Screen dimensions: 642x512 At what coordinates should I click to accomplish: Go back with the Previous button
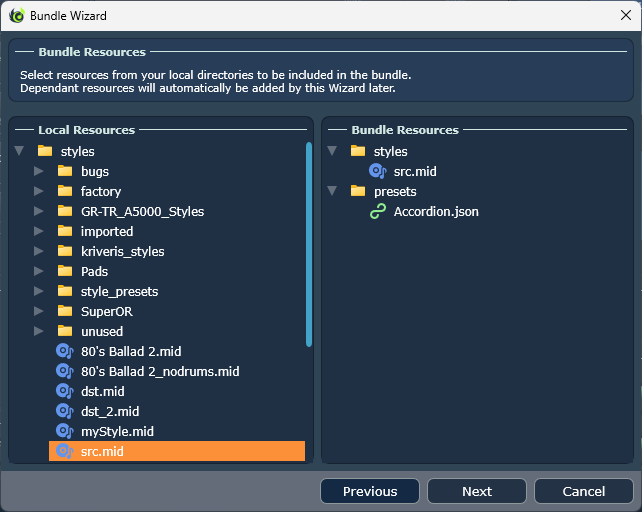(x=370, y=491)
